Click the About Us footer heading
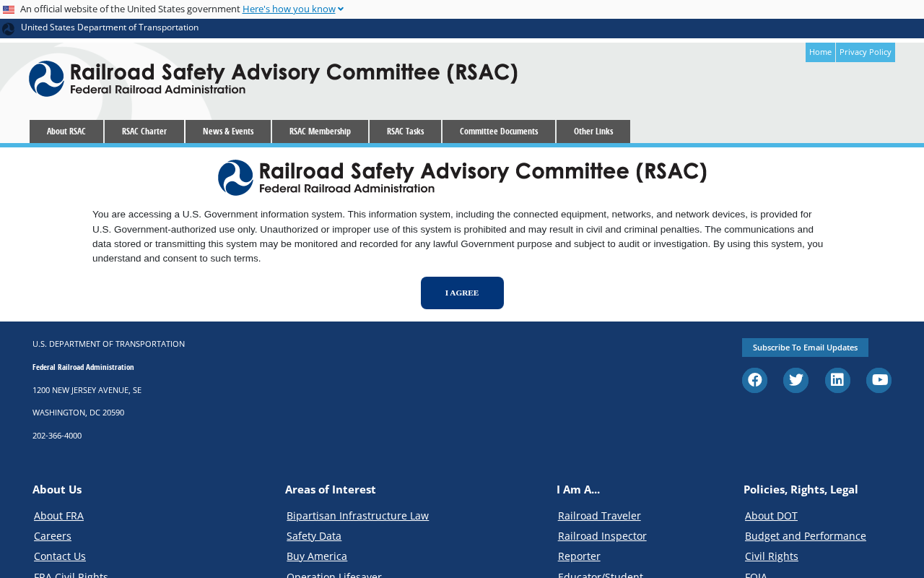This screenshot has height=578, width=924. (57, 489)
